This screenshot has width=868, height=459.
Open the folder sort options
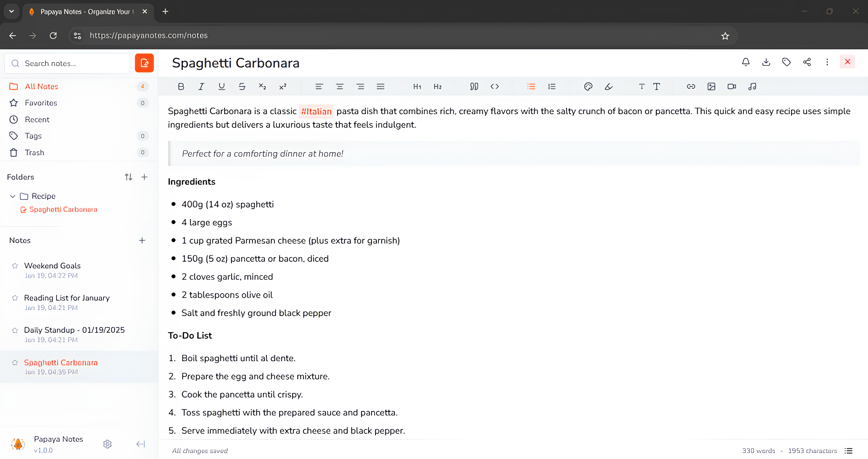pyautogui.click(x=128, y=177)
